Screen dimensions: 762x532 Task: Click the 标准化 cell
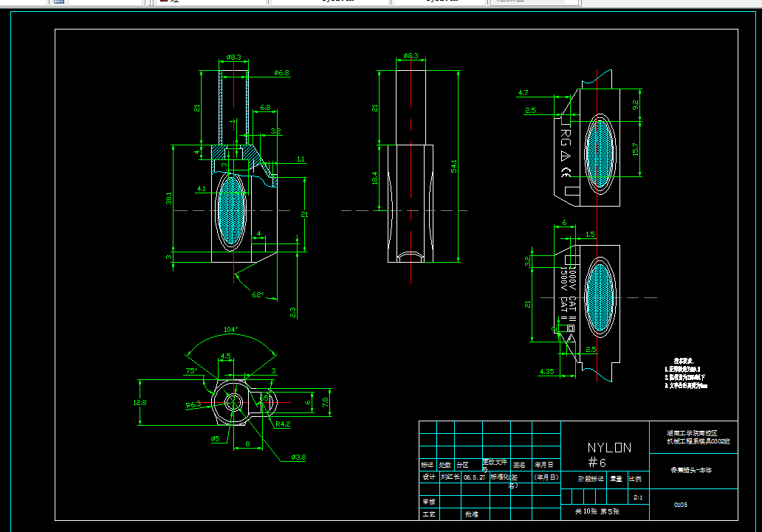click(501, 477)
